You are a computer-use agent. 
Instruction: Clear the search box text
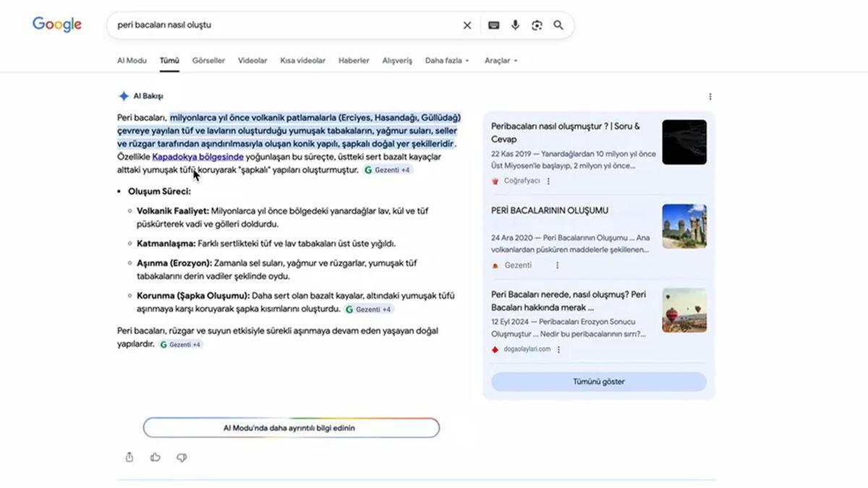click(467, 25)
